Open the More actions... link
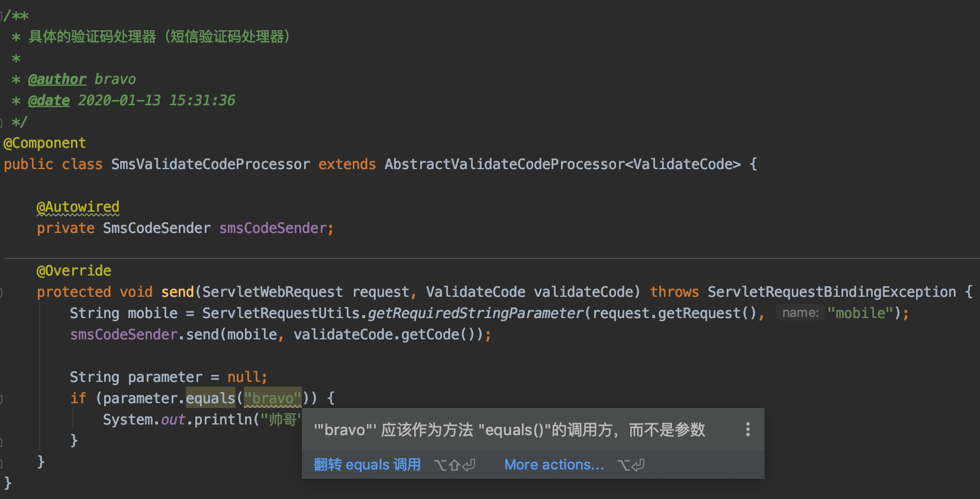The height and width of the screenshot is (499, 980). [x=554, y=465]
